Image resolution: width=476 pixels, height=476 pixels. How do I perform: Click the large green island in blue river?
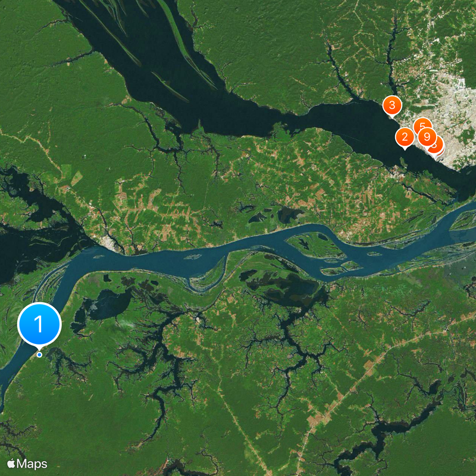coord(316,245)
